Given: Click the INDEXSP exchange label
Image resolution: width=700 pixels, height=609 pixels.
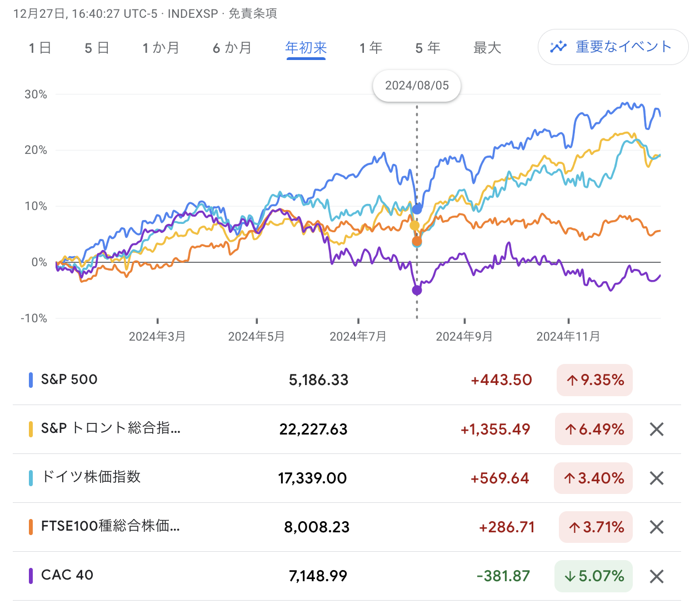Looking at the screenshot, I should pyautogui.click(x=193, y=13).
